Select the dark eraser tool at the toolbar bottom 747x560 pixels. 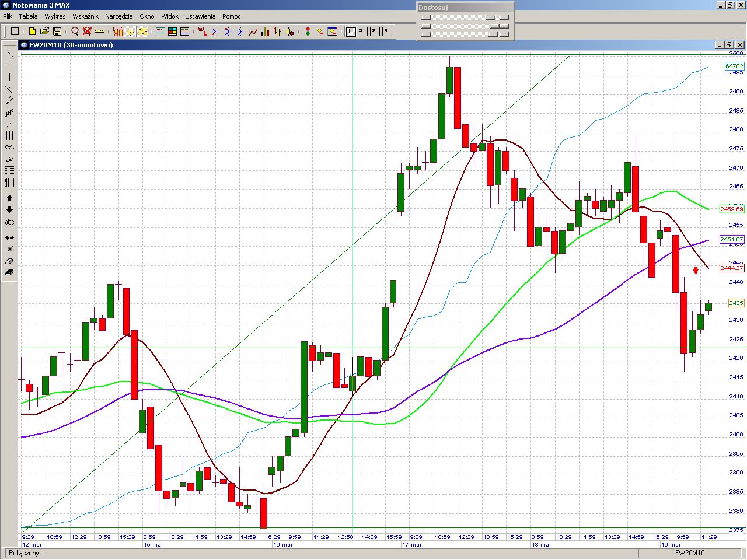pos(9,272)
